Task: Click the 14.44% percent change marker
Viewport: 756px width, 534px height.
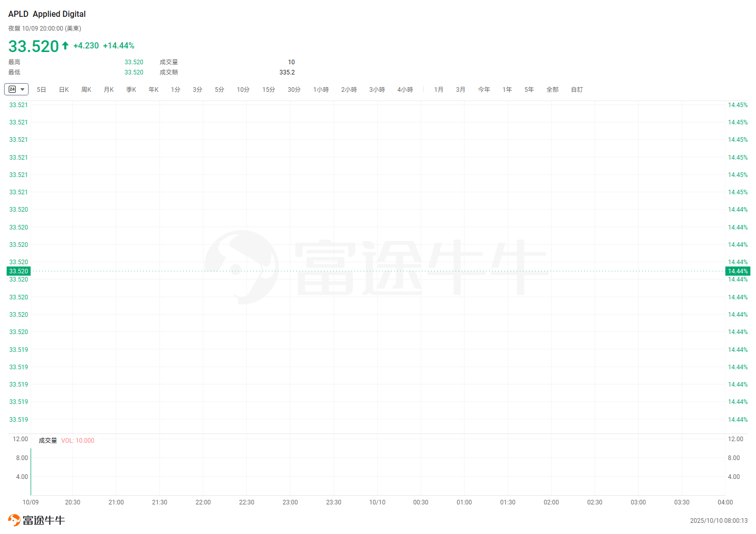Action: (x=738, y=271)
